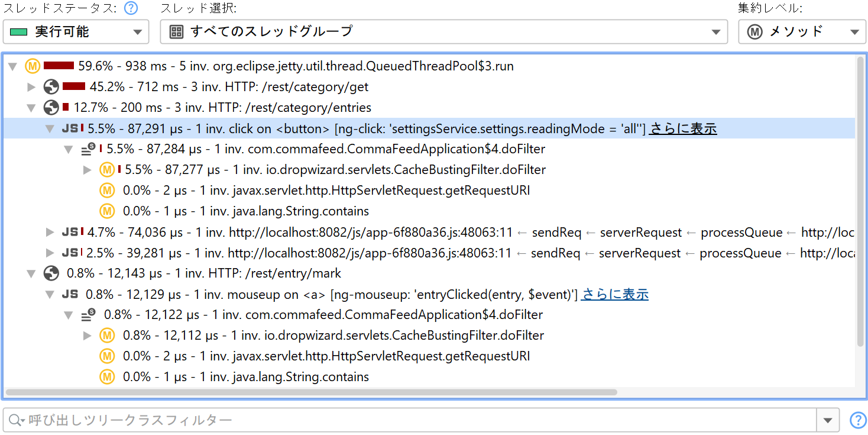Open the スレッドステータス dropdown showing 実行可能
Screen dimensions: 868x435
coord(76,32)
